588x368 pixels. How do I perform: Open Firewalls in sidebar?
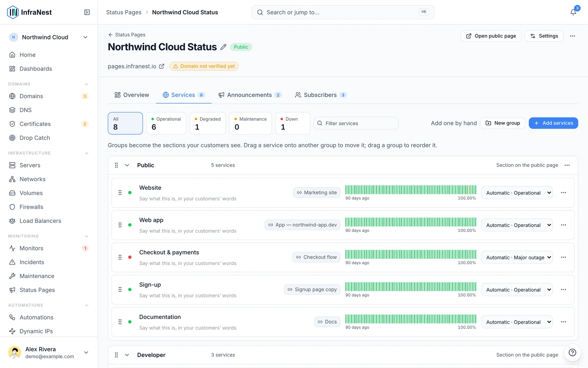[48, 207]
